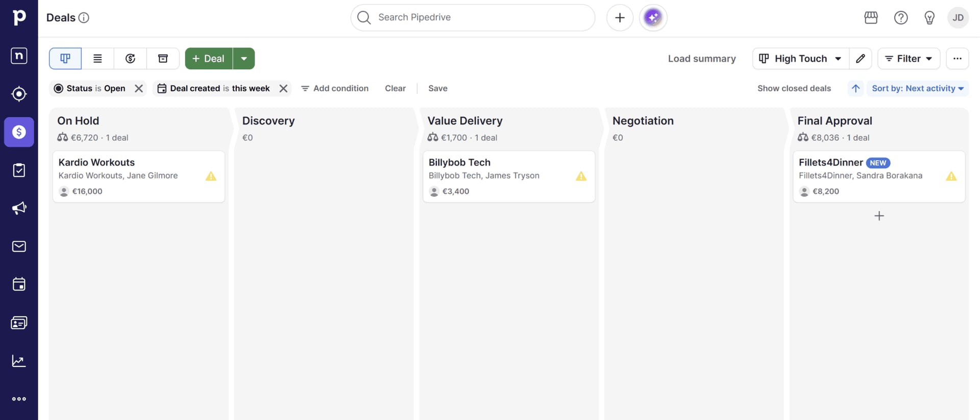The width and height of the screenshot is (980, 420).
Task: Click Add condition
Action: tap(335, 88)
